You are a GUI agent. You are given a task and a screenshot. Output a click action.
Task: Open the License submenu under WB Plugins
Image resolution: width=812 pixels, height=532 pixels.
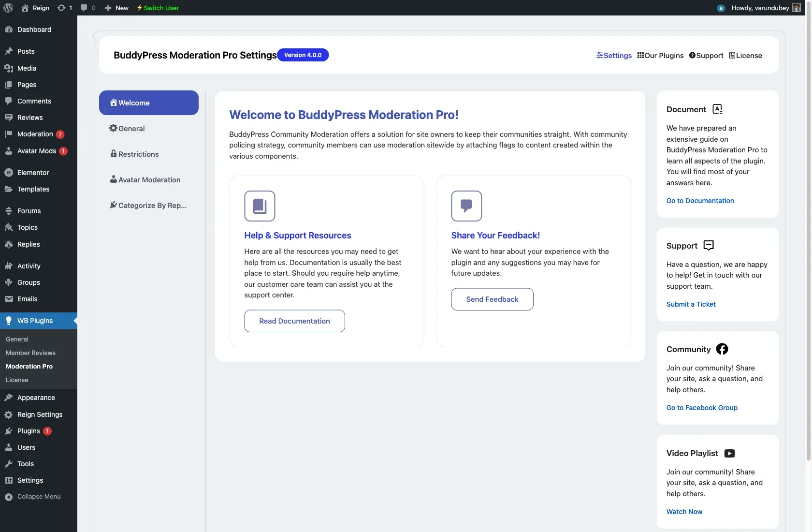pyautogui.click(x=17, y=380)
